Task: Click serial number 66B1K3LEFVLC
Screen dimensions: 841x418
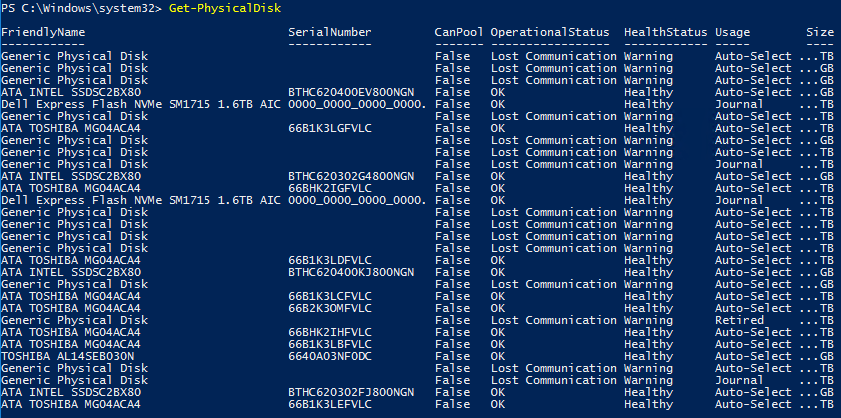Action: click(x=330, y=404)
